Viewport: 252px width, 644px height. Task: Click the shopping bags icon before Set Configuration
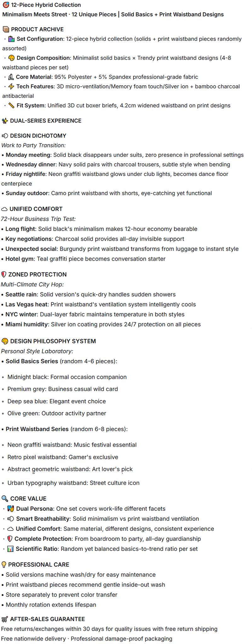tap(11, 39)
